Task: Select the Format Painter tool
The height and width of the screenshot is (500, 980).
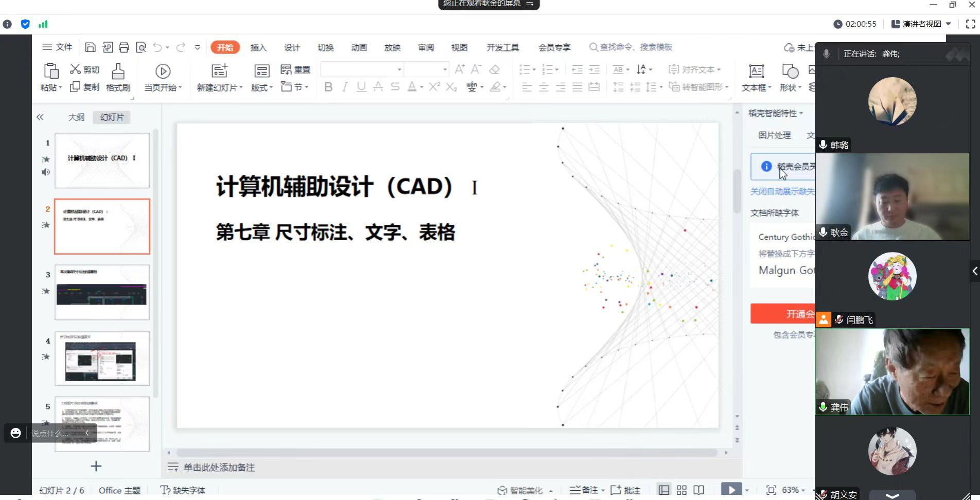Action: (x=118, y=72)
